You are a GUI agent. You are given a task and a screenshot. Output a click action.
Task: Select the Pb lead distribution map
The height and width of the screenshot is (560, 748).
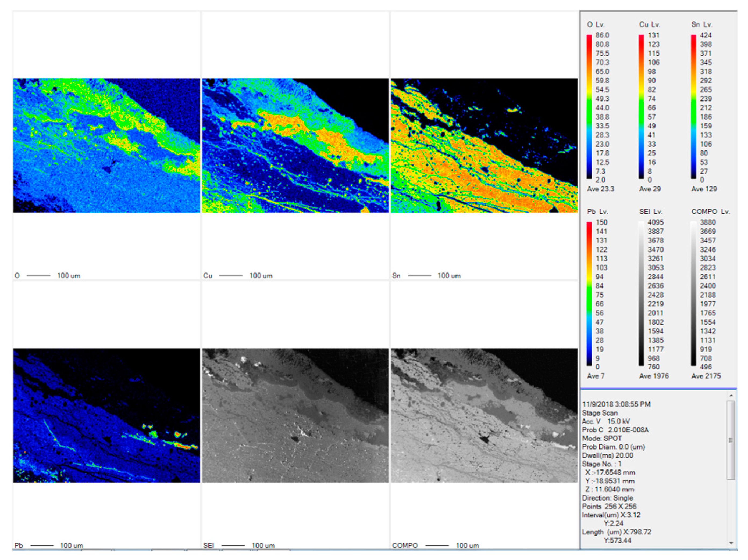click(106, 415)
